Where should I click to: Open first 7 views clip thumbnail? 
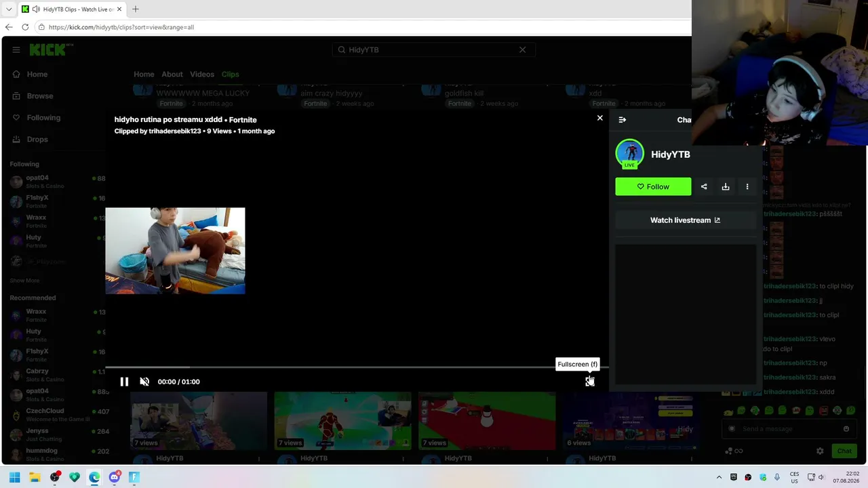click(x=199, y=421)
